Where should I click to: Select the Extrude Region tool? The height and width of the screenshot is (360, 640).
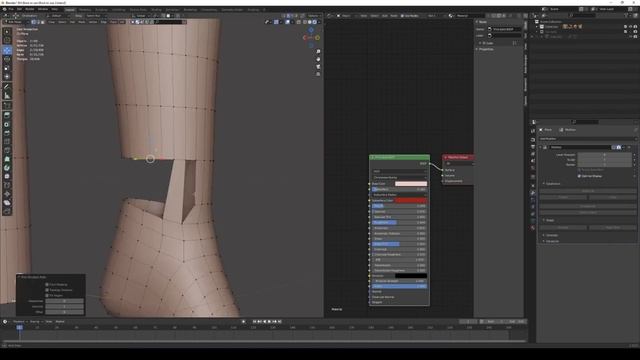click(x=7, y=115)
